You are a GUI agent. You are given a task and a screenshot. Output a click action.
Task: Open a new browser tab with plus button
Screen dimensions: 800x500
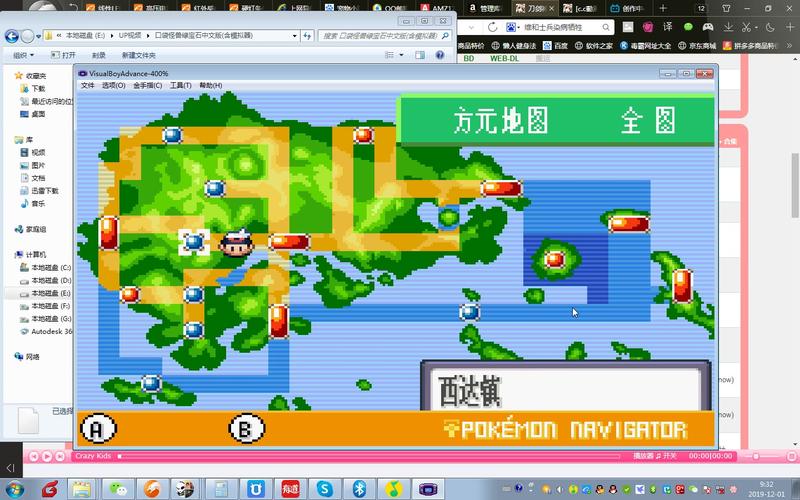(663, 8)
